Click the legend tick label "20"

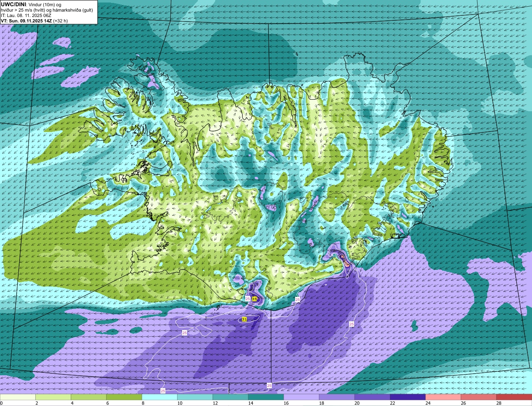click(x=357, y=403)
